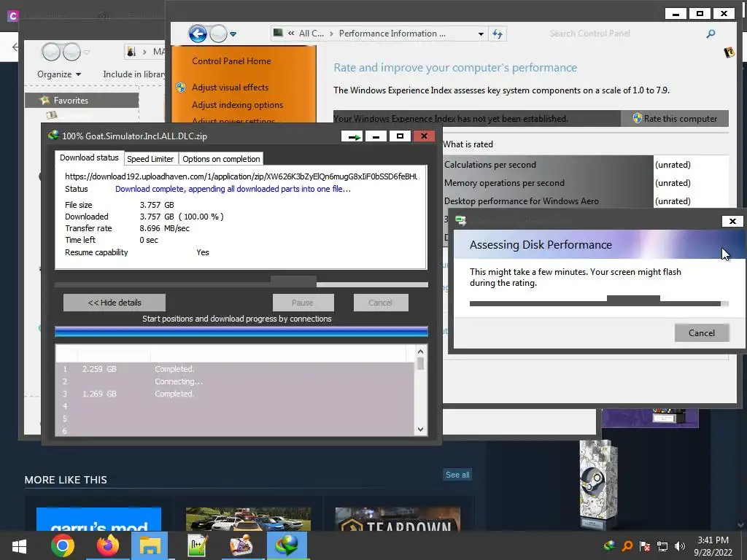Screen dimensions: 747x560
Task: Open Explorer recent locations dropdown arrow
Action: click(x=88, y=52)
